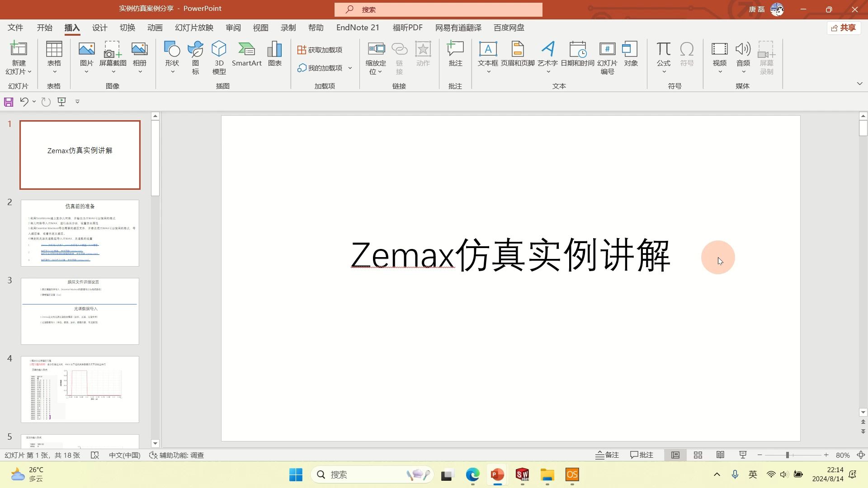Open the EndNote 21 menu tab
The width and height of the screenshot is (868, 488).
click(x=358, y=28)
